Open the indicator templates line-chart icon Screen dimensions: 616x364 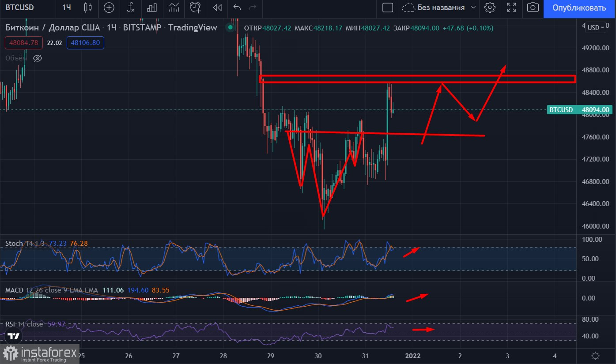(x=174, y=8)
